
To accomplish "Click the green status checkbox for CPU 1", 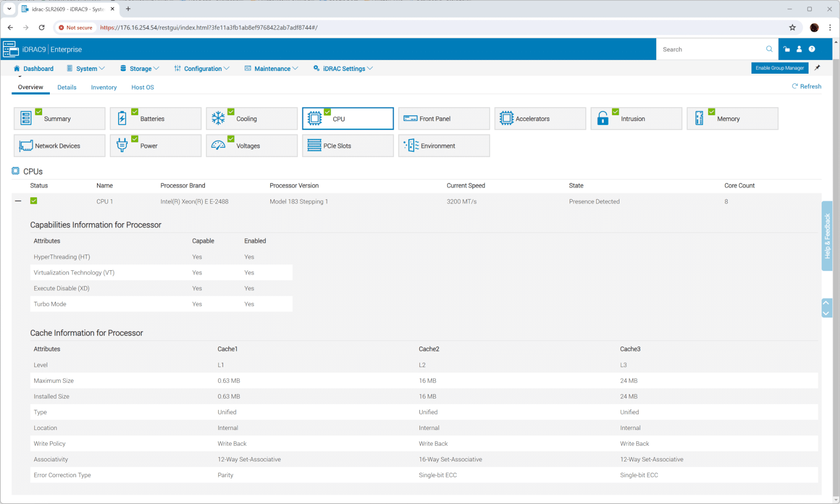I will pos(34,201).
